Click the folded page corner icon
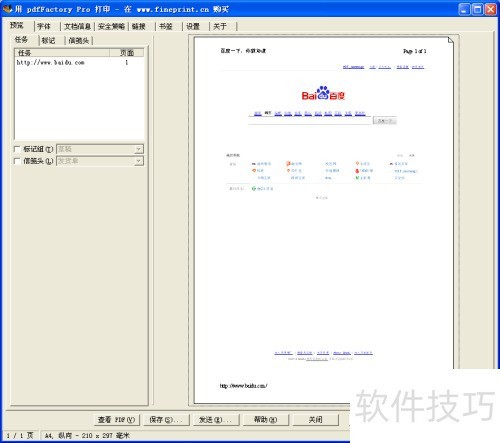The image size is (500, 443). [451, 40]
